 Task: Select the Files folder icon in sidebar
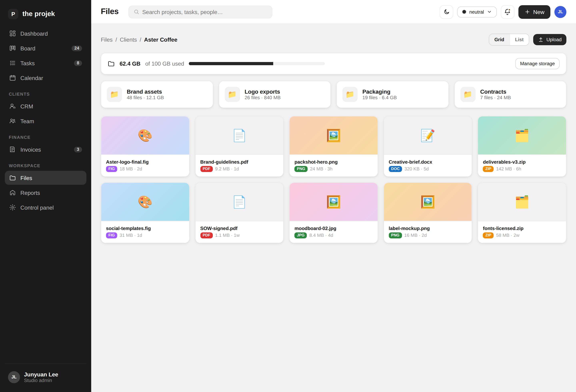pyautogui.click(x=13, y=178)
